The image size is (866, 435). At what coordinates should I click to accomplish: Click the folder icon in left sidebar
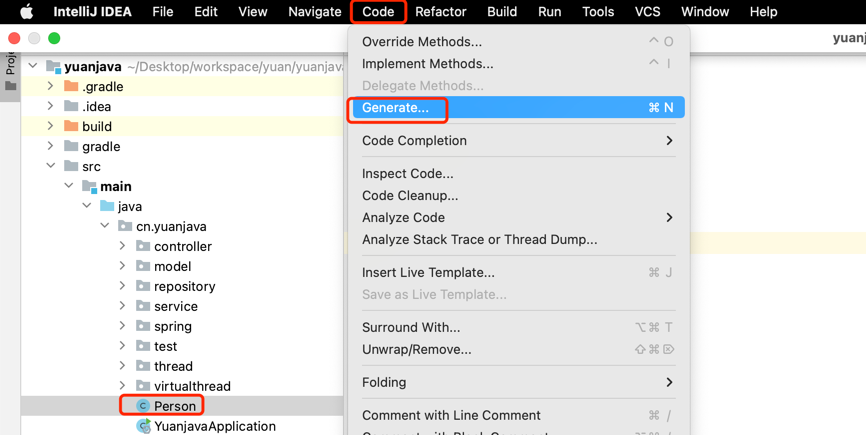click(x=10, y=86)
